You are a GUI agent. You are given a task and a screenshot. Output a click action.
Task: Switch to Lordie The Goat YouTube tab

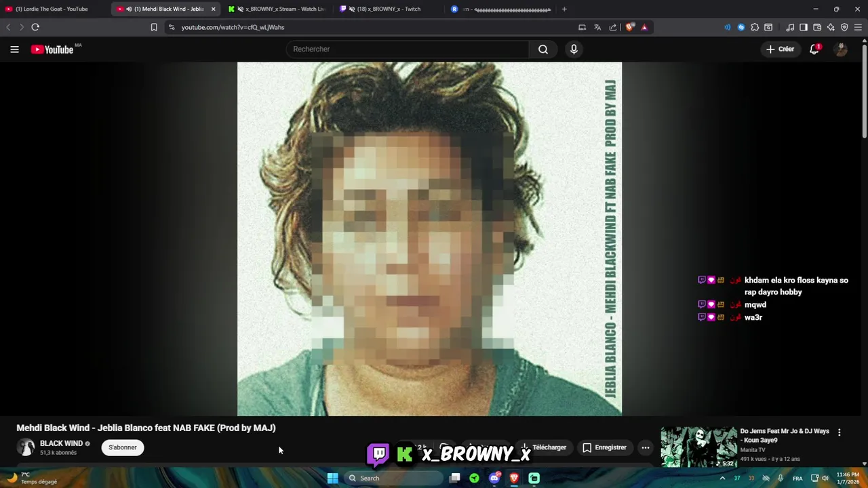point(53,9)
